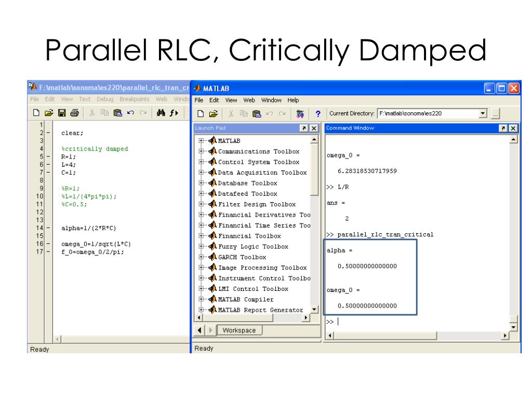Toggle breakpoint dash on line 7

pyautogui.click(x=48, y=172)
